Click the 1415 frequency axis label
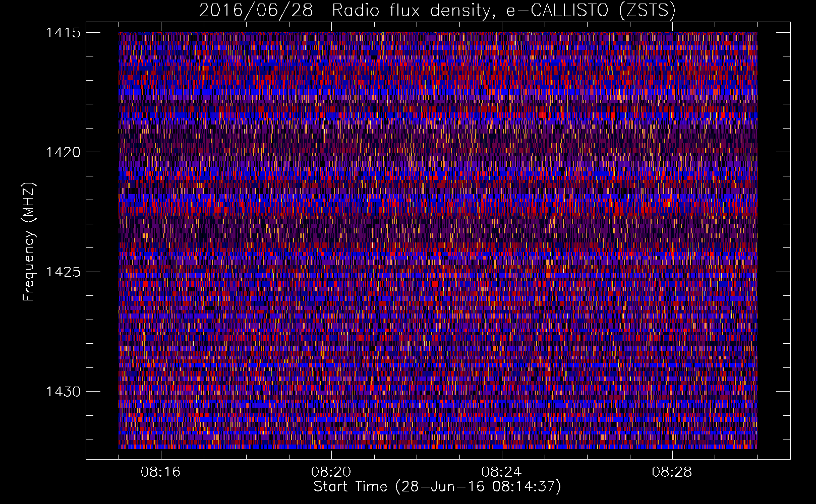The image size is (816, 504). 63,33
